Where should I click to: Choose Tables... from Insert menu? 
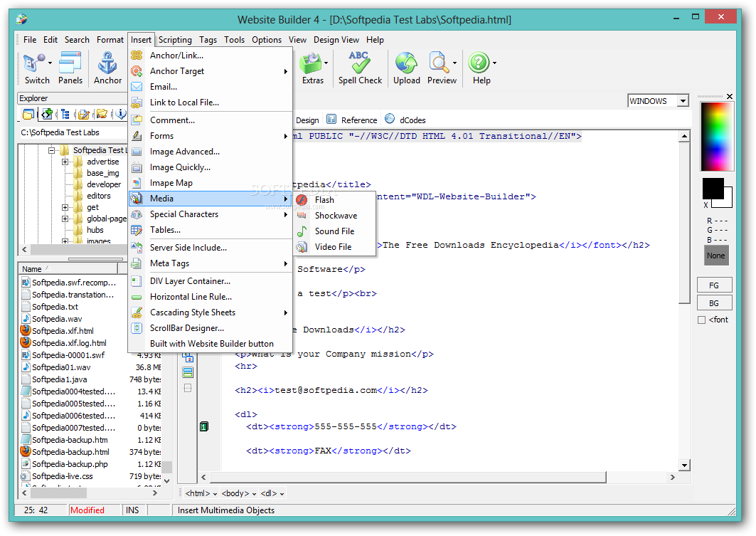click(211, 230)
